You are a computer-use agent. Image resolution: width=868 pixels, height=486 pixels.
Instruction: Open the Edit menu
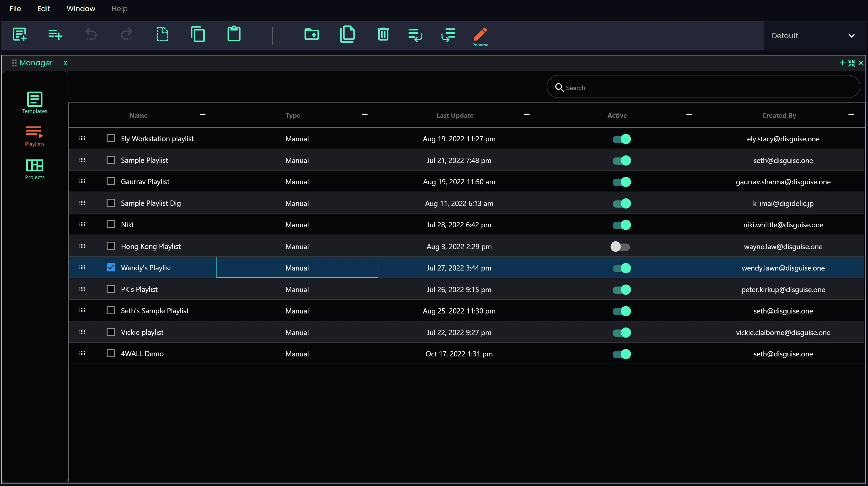tap(43, 9)
